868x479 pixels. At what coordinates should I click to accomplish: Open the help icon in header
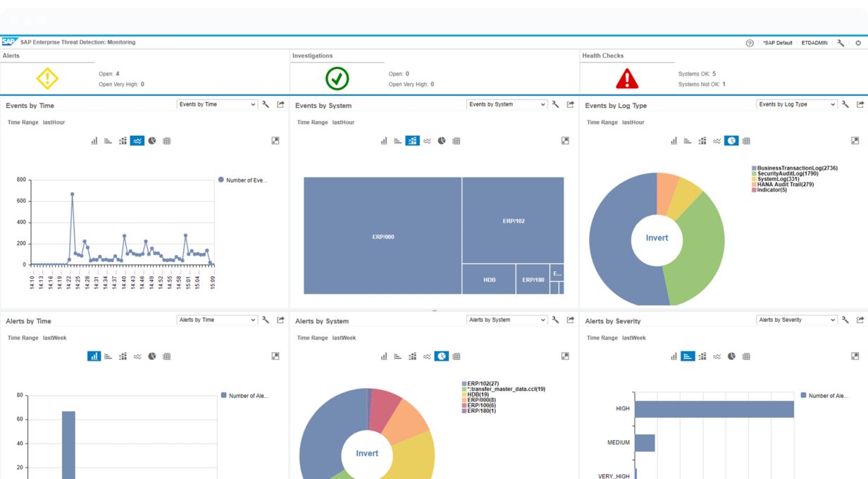[750, 43]
